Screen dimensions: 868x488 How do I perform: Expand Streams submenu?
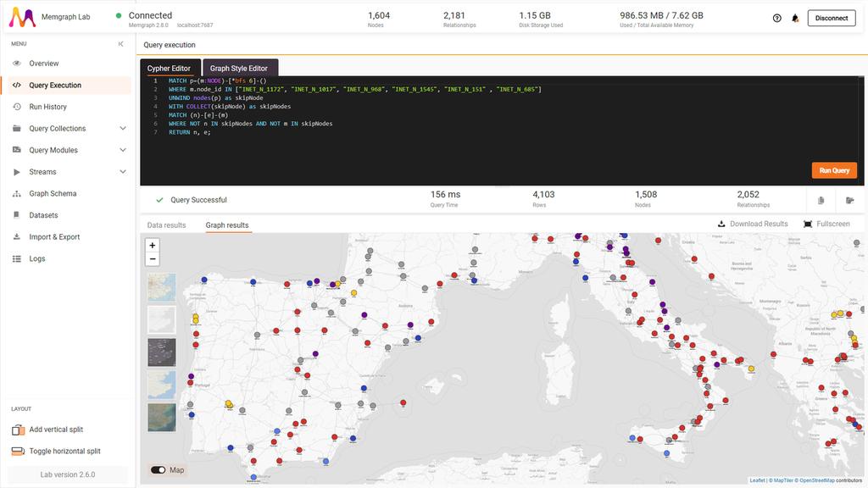(123, 172)
